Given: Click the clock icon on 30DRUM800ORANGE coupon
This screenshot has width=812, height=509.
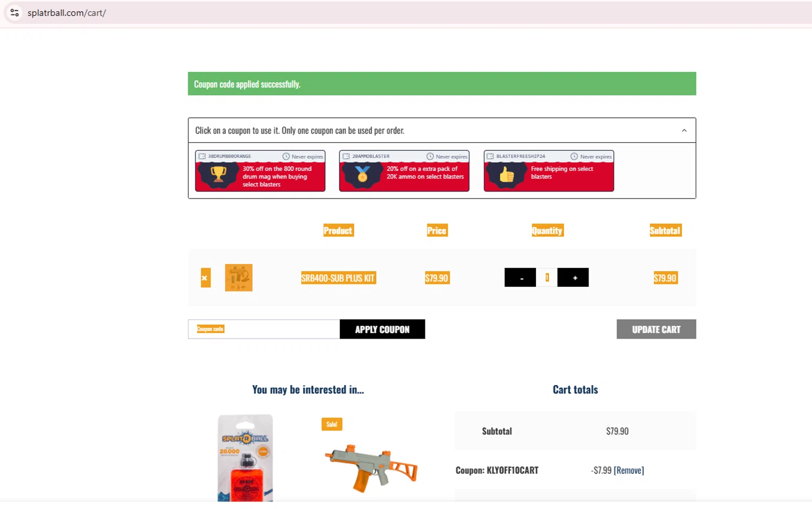Looking at the screenshot, I should 286,156.
